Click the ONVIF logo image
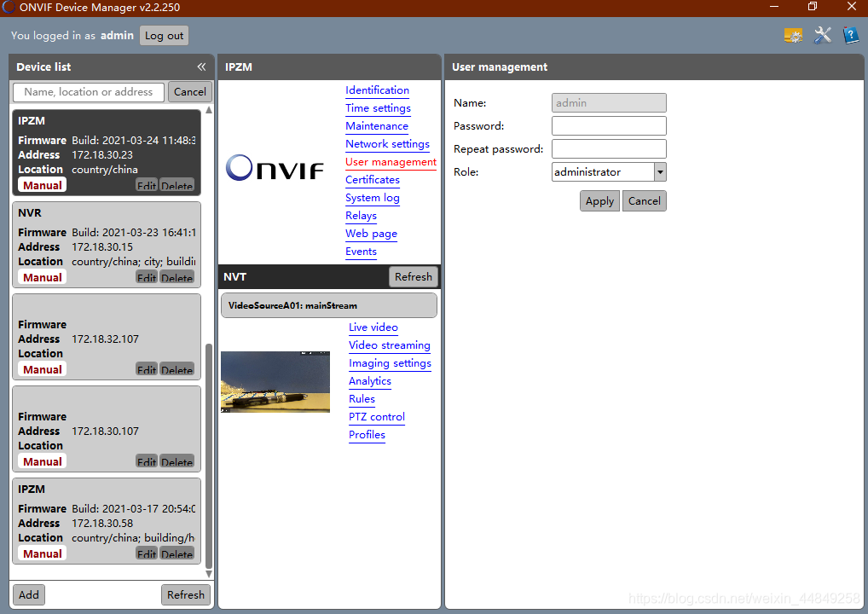Screen dimensions: 868x614 pyautogui.click(x=275, y=168)
